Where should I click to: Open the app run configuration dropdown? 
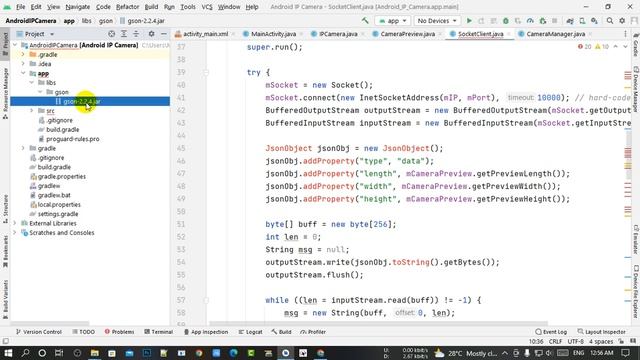[393, 20]
